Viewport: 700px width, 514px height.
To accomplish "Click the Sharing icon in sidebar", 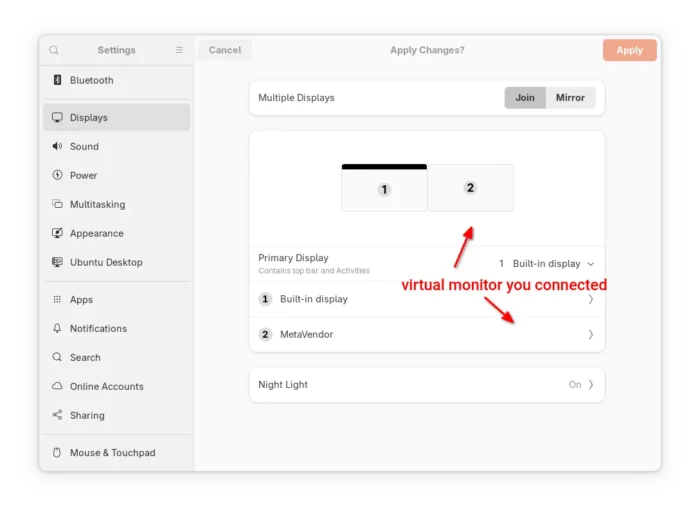I will [x=57, y=415].
